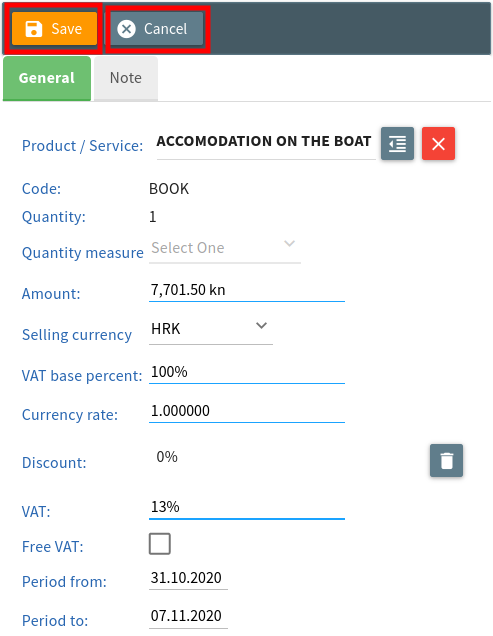The image size is (493, 636).
Task: Delete discount with trash icon
Action: tap(446, 460)
